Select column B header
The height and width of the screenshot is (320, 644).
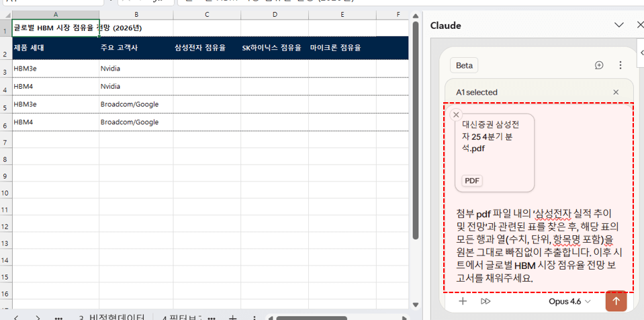(x=136, y=15)
